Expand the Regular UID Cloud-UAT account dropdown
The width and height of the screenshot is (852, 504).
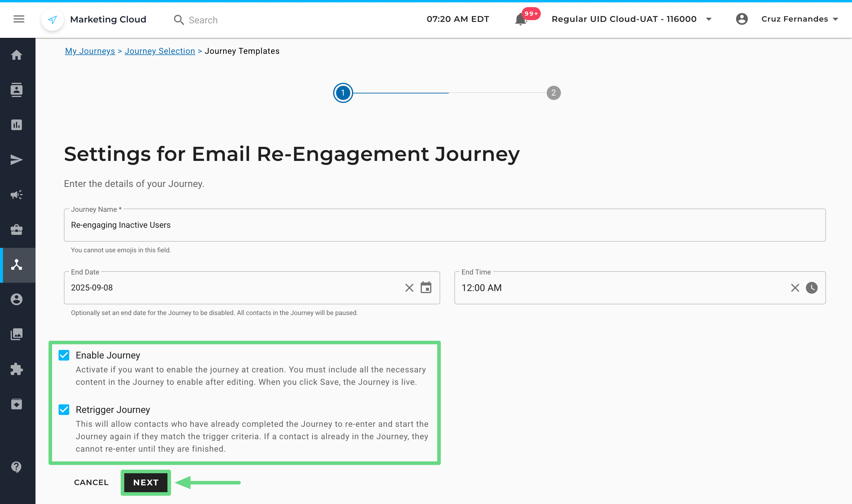(x=709, y=19)
